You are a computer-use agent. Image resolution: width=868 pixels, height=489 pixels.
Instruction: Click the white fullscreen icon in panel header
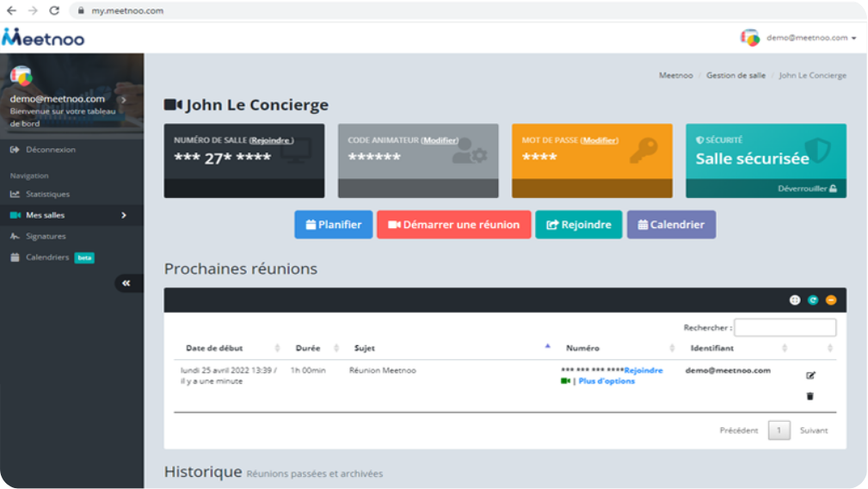795,300
